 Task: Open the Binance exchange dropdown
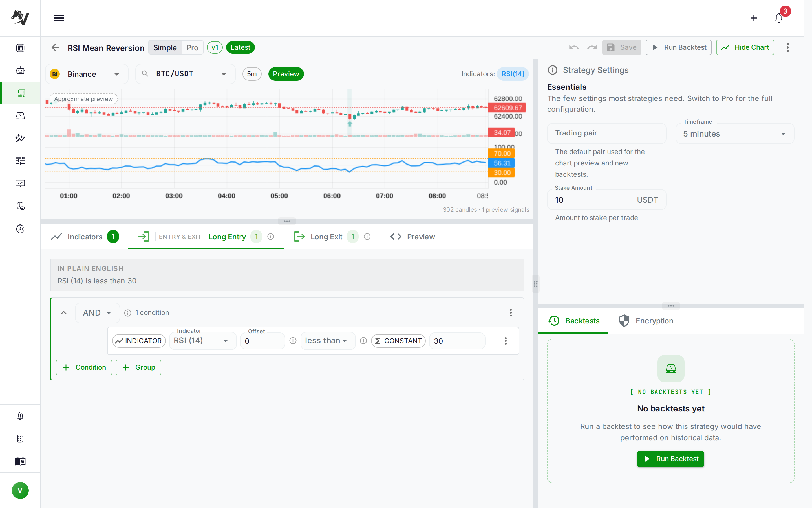pos(87,74)
